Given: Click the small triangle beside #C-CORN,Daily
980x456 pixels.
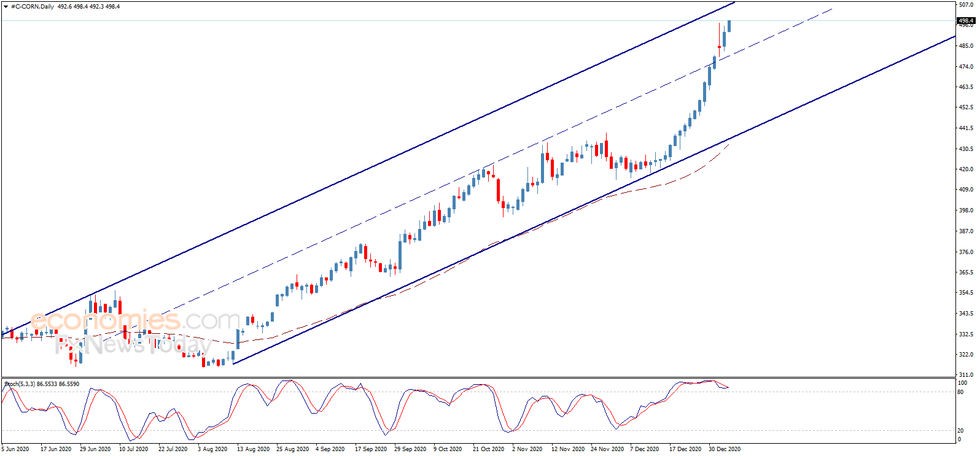Looking at the screenshot, I should tap(6, 7).
